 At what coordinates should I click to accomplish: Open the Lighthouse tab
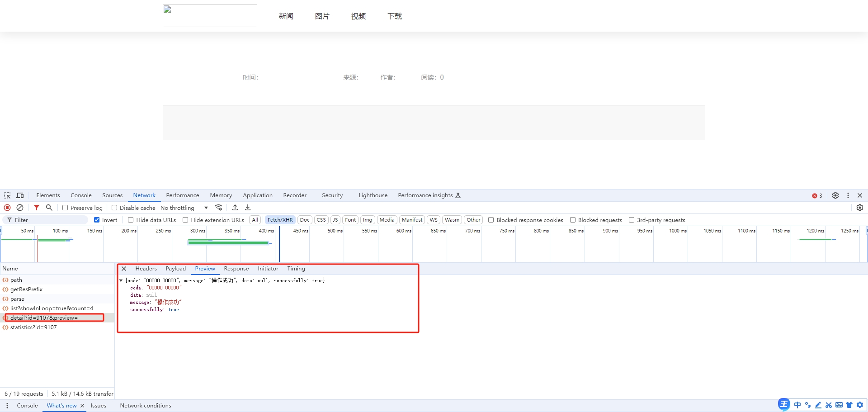coord(373,195)
